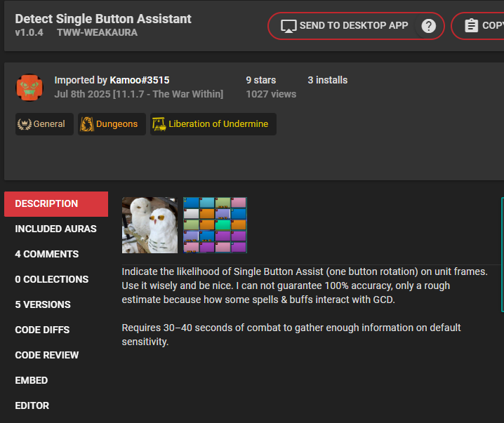Click the Dungeons portal icon
The image size is (504, 423).
pyautogui.click(x=87, y=124)
